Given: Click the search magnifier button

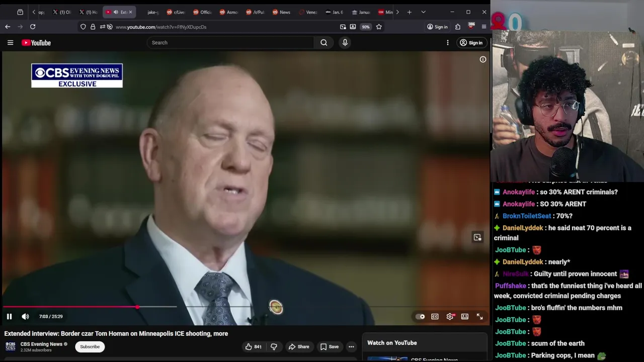Looking at the screenshot, I should point(324,43).
